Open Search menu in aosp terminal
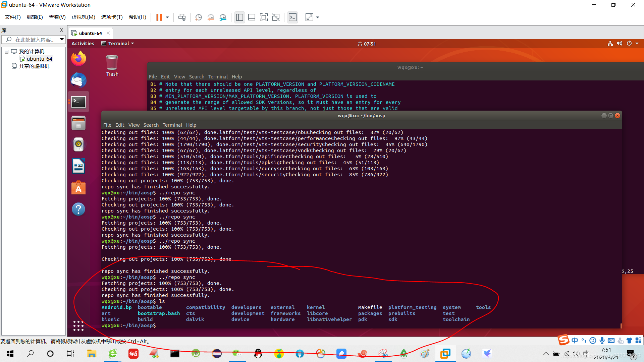Screen dimensions: 644x362 tap(151, 125)
